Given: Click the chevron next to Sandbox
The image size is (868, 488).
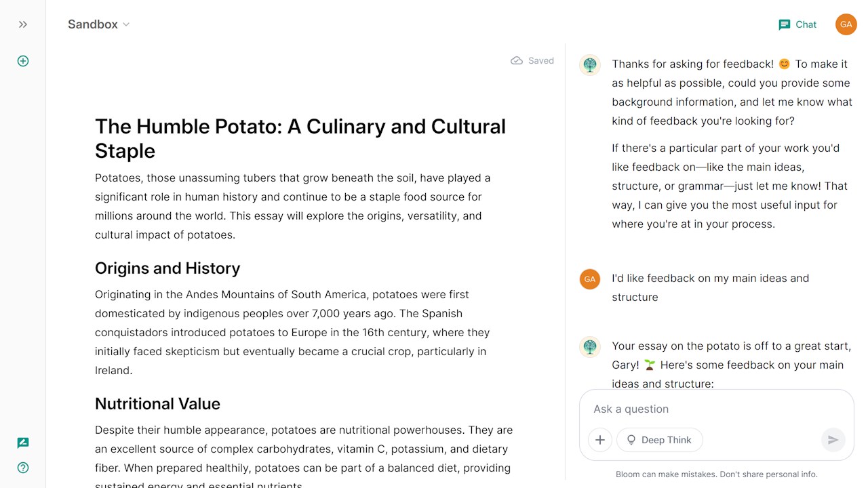Looking at the screenshot, I should click(126, 24).
